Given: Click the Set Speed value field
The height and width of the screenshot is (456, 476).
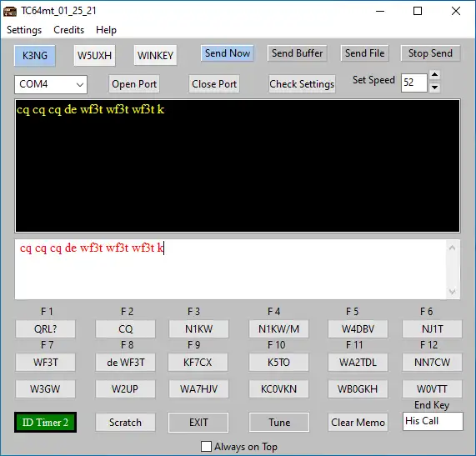Looking at the screenshot, I should [x=414, y=83].
